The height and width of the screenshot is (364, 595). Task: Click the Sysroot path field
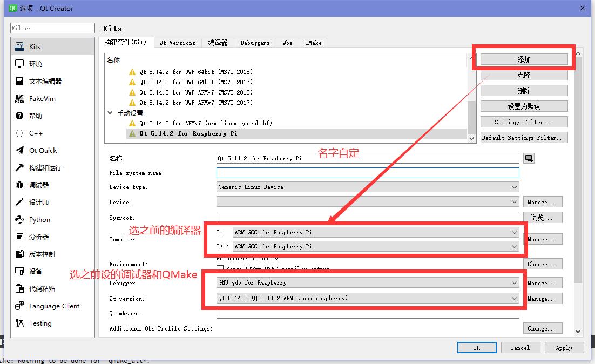(x=367, y=217)
